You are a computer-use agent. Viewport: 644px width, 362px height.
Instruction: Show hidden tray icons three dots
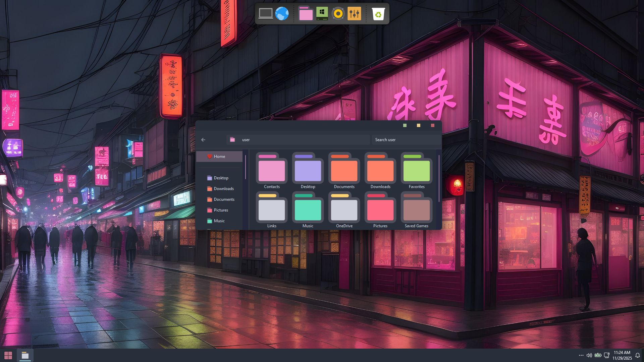tap(581, 355)
